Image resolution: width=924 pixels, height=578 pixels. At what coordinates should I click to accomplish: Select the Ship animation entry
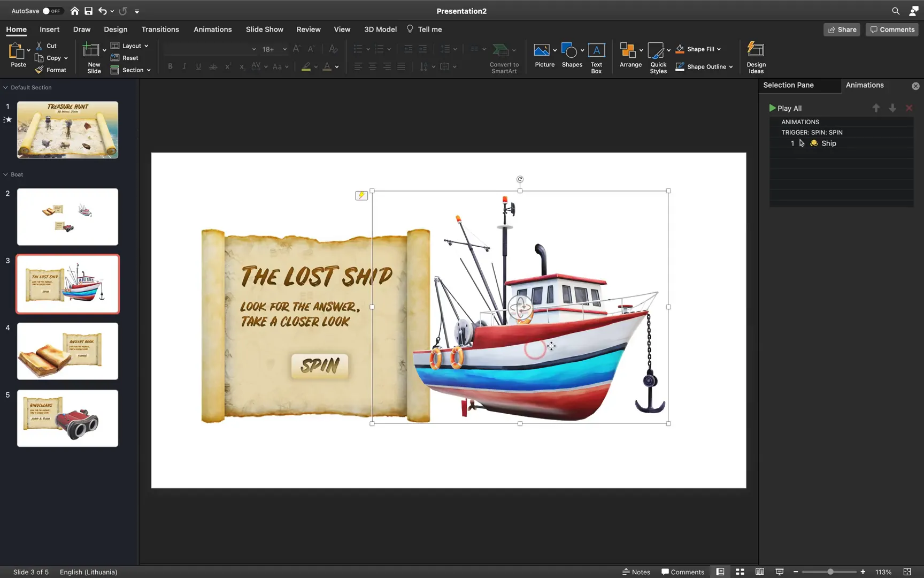pos(841,143)
